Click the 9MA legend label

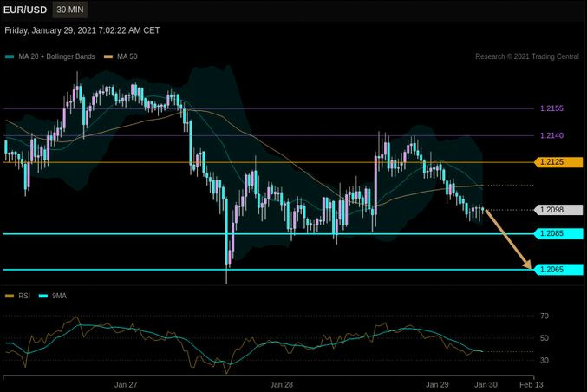click(x=59, y=296)
